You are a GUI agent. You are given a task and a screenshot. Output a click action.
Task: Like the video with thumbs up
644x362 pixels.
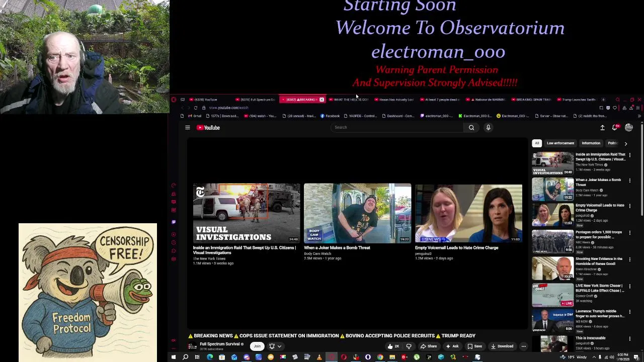tap(393, 346)
